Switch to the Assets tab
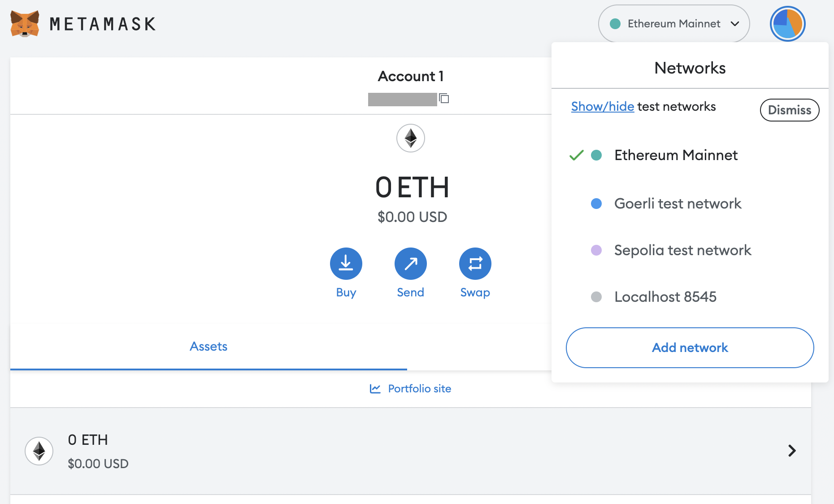Image resolution: width=834 pixels, height=504 pixels. (208, 347)
